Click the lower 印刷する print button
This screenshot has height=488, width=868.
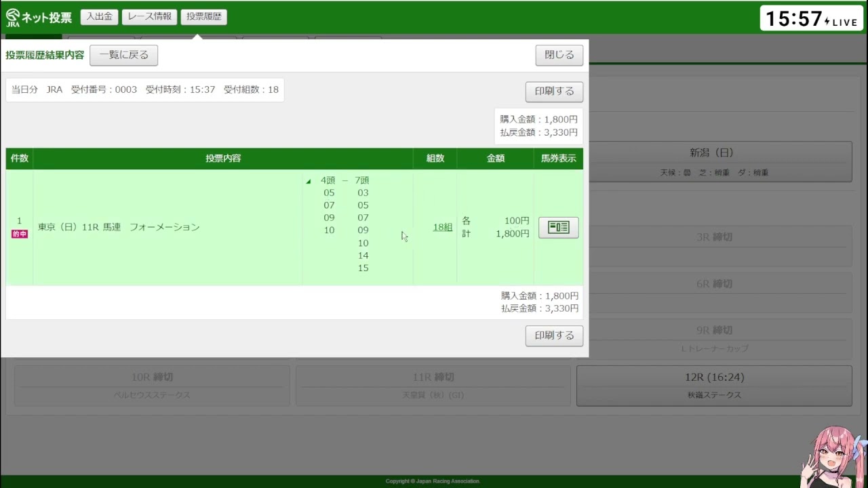coord(554,335)
